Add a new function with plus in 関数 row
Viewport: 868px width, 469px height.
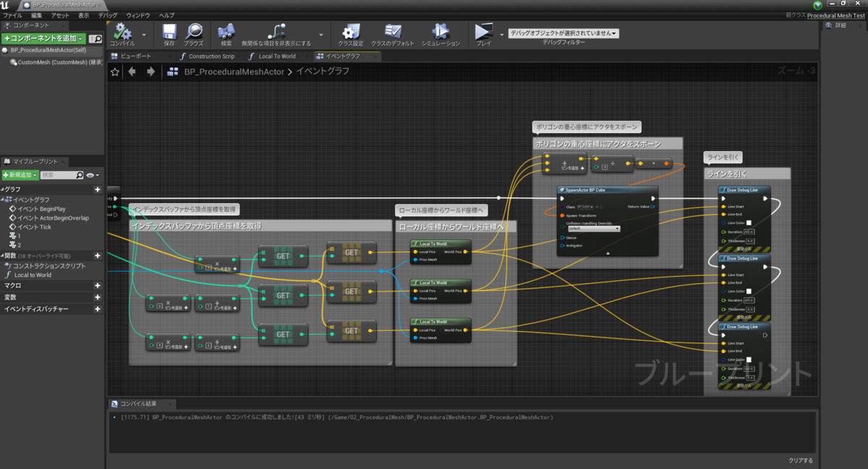point(98,256)
